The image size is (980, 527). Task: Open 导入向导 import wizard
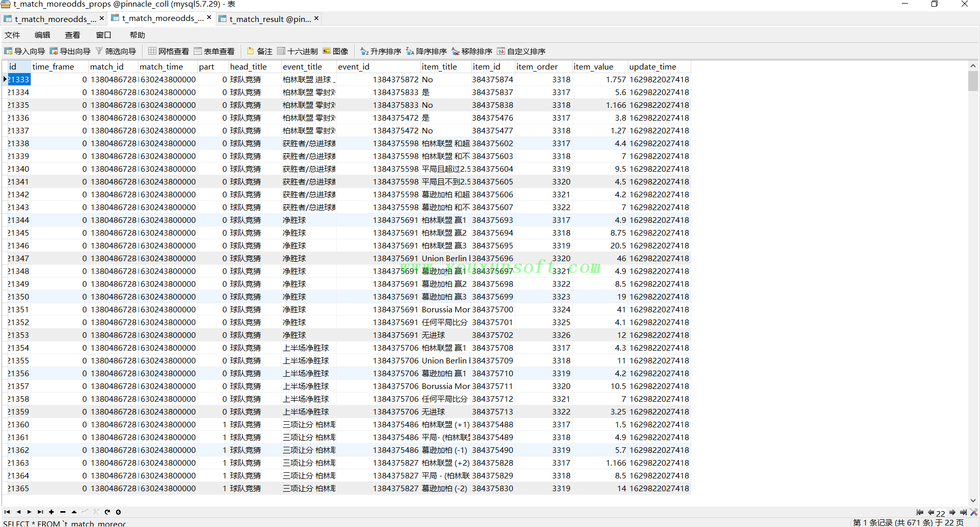[25, 51]
